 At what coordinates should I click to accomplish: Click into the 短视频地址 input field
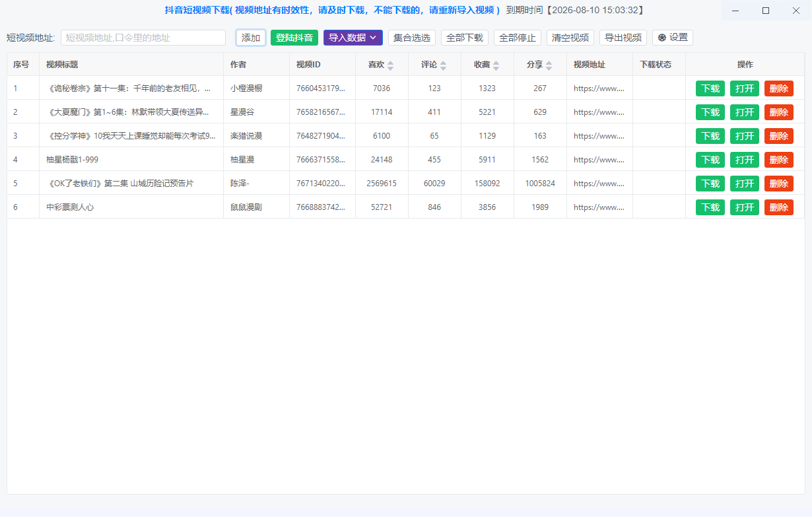(143, 38)
